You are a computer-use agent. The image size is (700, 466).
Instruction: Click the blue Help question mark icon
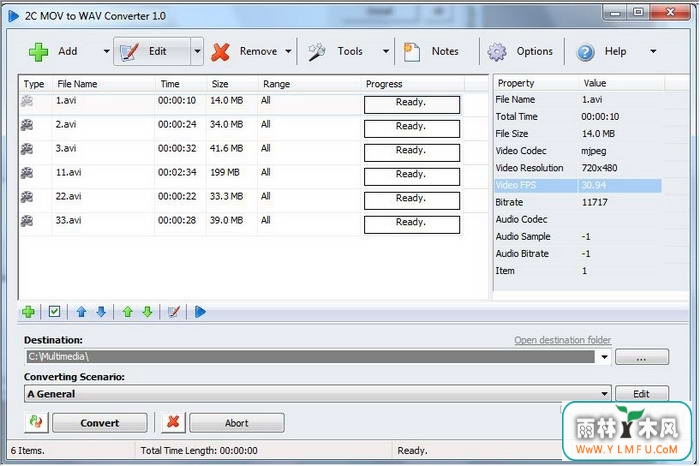point(585,52)
